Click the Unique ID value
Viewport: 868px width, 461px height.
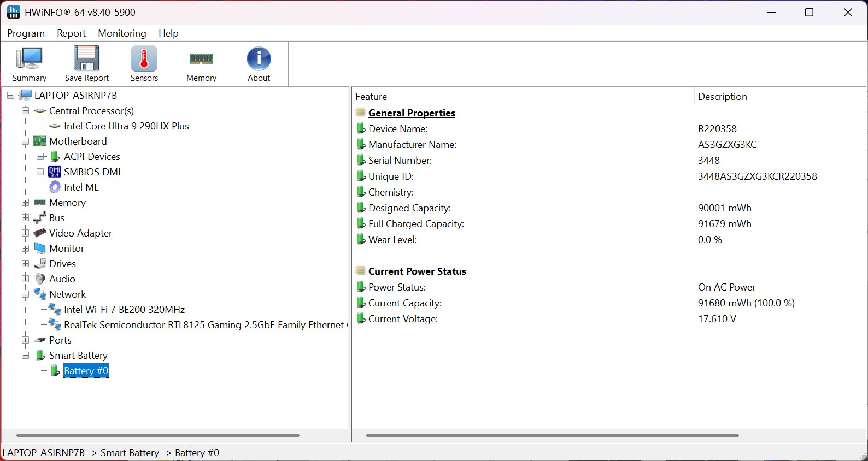[x=758, y=176]
